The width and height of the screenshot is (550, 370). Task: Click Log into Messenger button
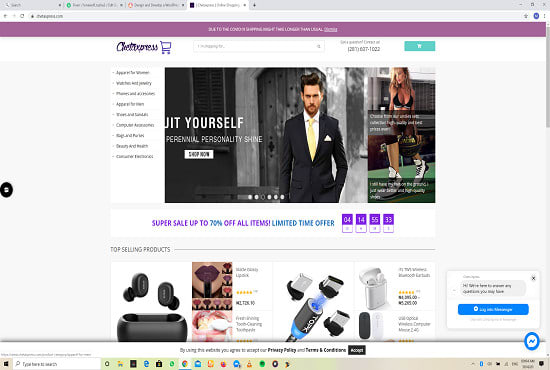click(x=493, y=309)
